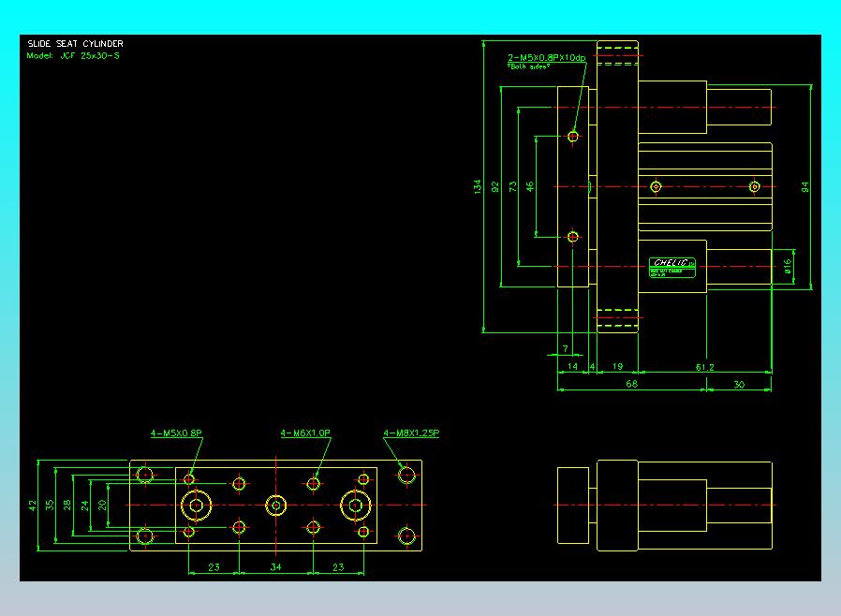This screenshot has height=616, width=841.
Task: Select the ø16 rod diameter dimension
Action: point(788,267)
